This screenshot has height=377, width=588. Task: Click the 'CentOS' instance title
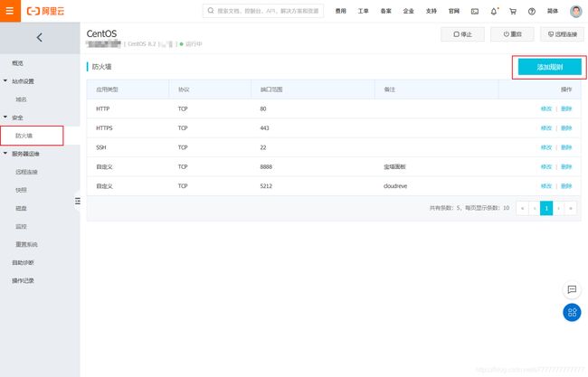coord(101,33)
